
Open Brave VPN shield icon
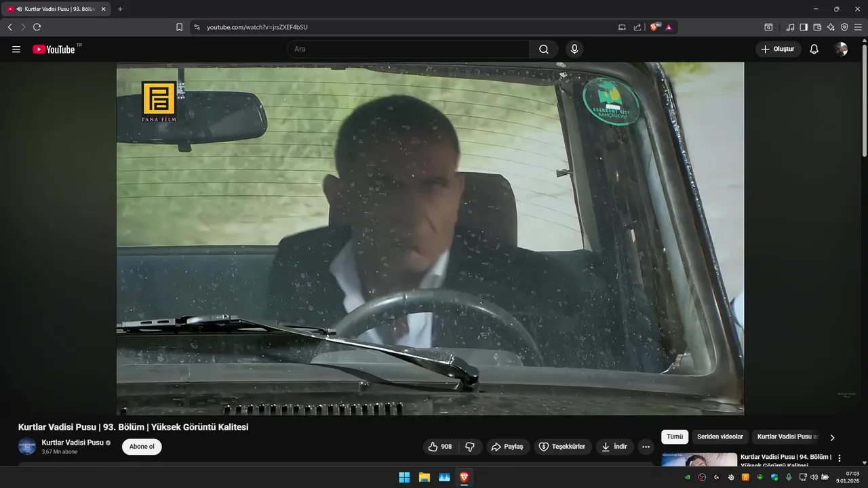[x=844, y=27]
